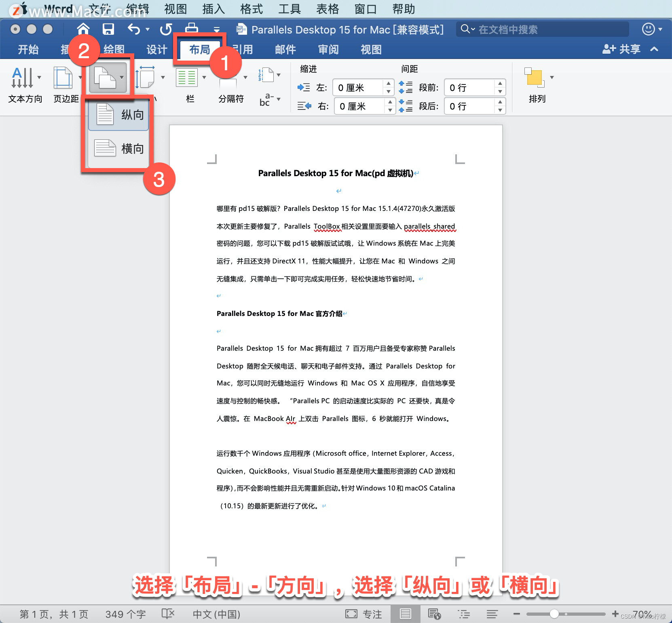672x623 pixels.
Task: Choose 横向 landscape orientation
Action: [119, 149]
